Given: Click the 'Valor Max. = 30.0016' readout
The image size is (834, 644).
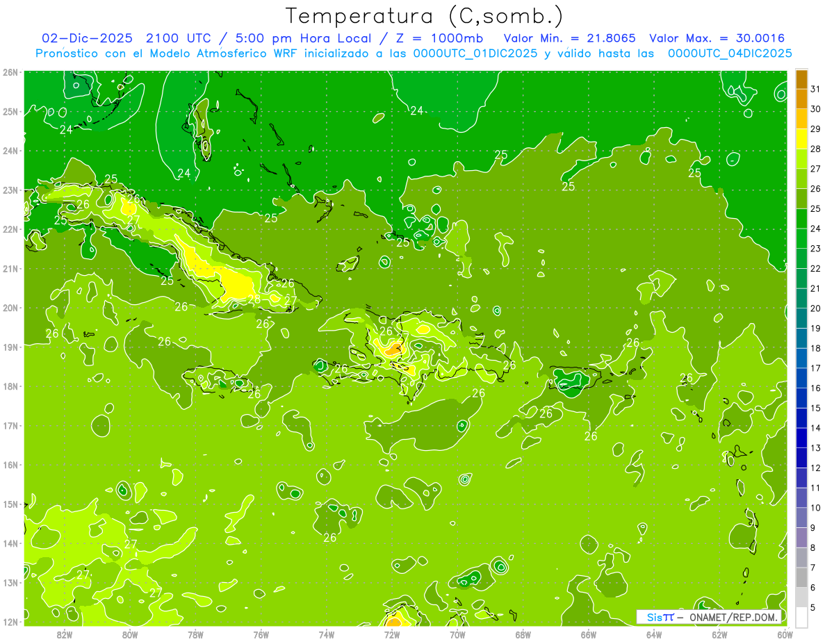Looking at the screenshot, I should pyautogui.click(x=717, y=38).
